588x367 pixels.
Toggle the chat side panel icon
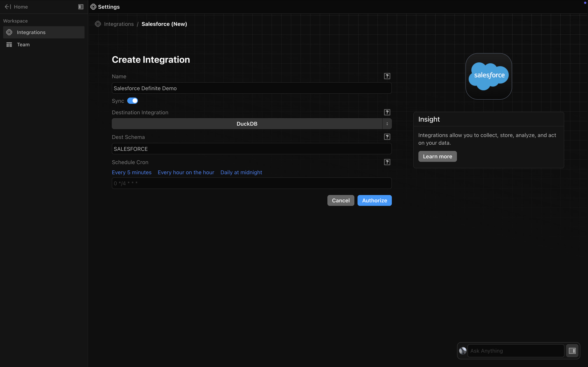[572, 351]
